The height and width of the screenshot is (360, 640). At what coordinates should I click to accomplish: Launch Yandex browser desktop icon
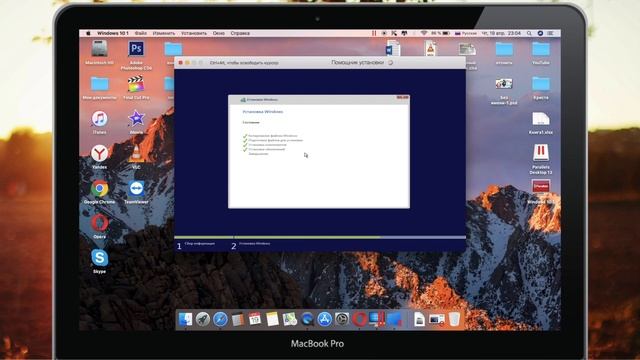click(x=99, y=153)
